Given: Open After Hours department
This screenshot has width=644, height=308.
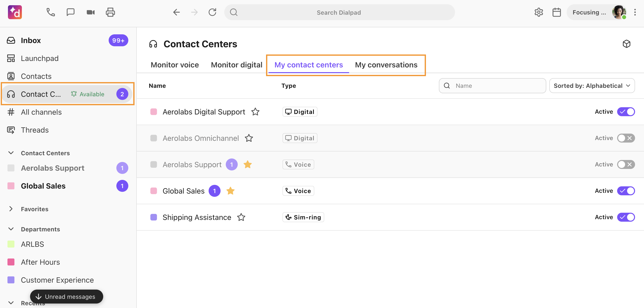Looking at the screenshot, I should 67,262.
